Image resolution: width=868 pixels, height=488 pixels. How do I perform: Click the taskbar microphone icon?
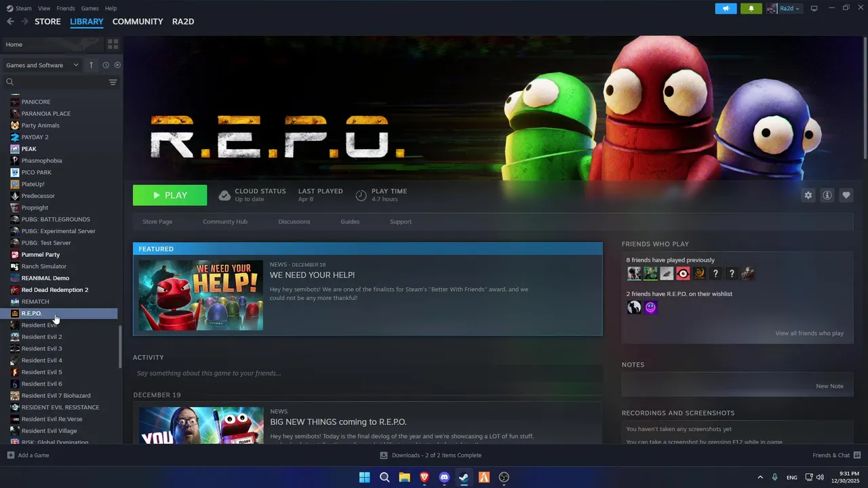tap(774, 477)
